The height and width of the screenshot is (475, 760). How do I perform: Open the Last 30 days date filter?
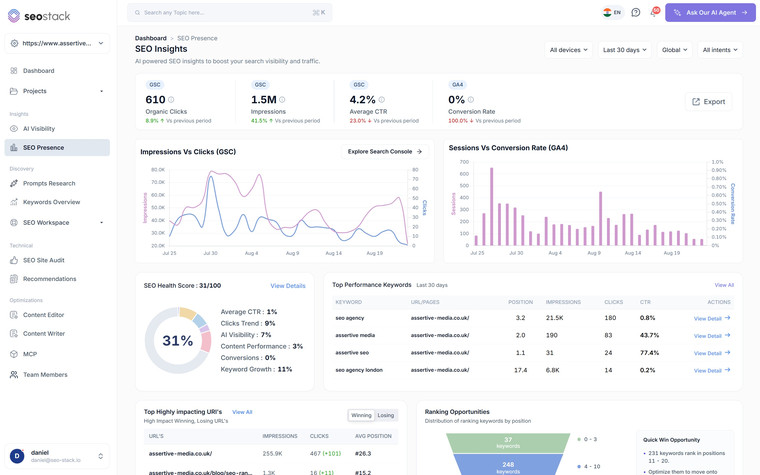coord(625,50)
